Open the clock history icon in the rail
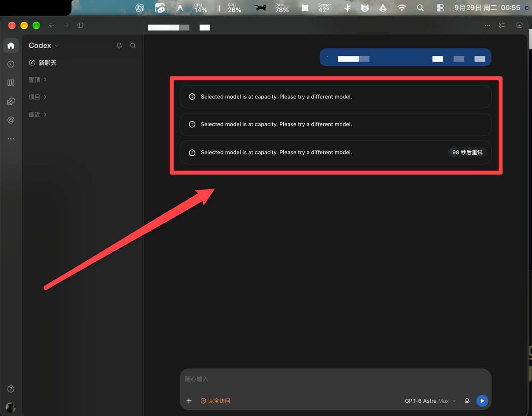 coord(11,64)
